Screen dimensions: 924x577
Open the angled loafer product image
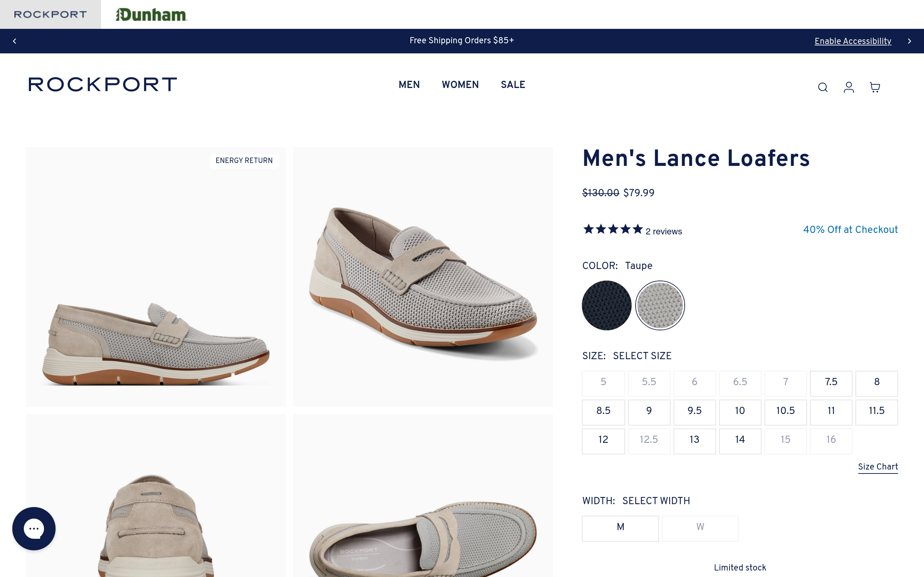(423, 277)
